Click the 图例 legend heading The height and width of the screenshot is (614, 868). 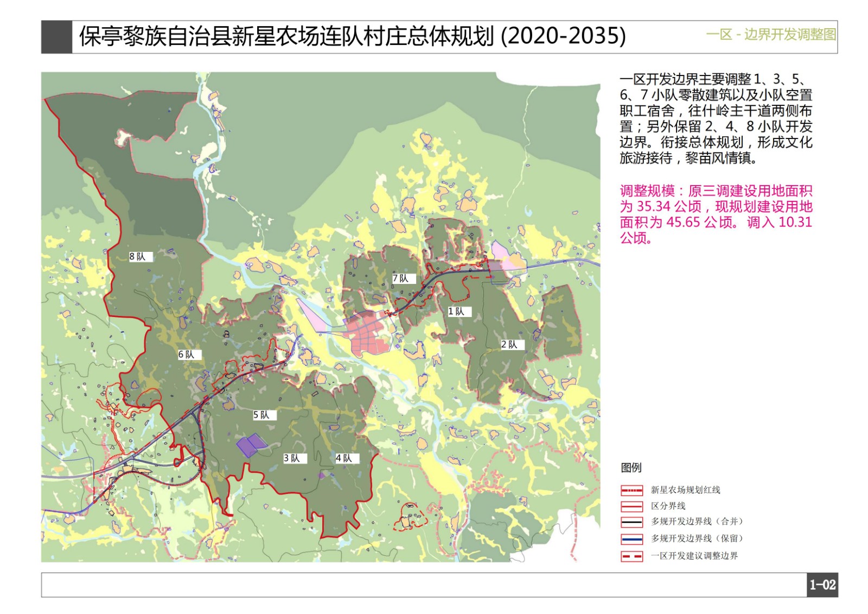click(631, 467)
